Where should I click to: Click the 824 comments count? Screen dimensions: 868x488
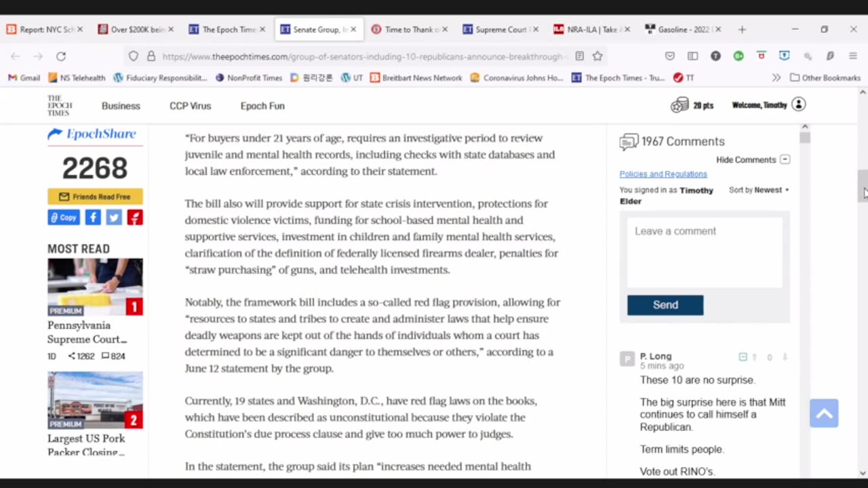113,356
